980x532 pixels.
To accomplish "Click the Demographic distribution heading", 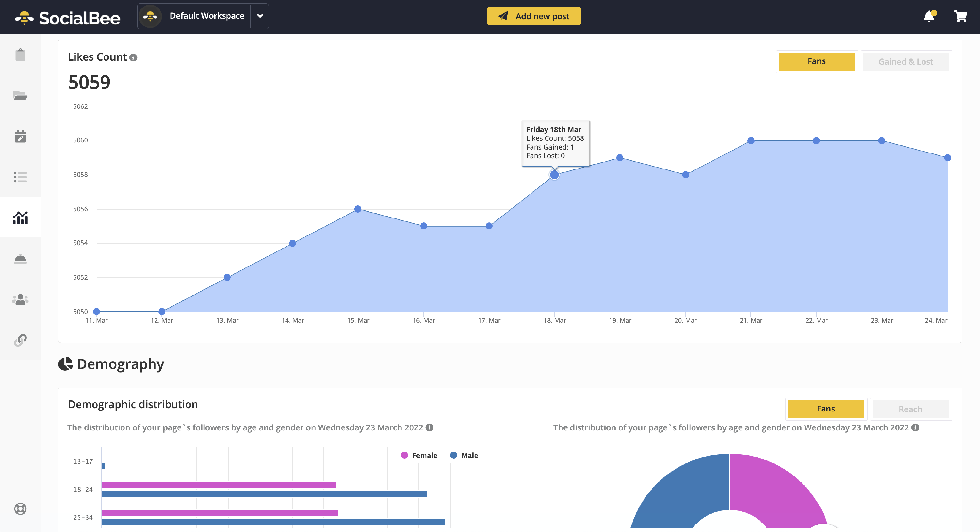I will point(133,404).
